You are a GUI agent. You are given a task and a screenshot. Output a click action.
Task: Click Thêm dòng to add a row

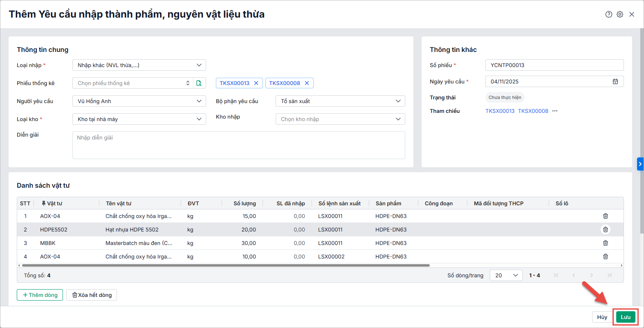[x=40, y=295]
